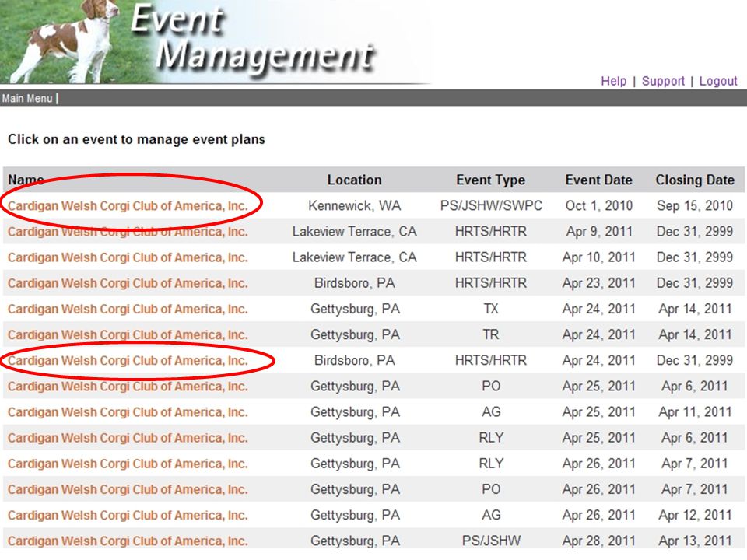Select the 'TR' event type cell
The width and height of the screenshot is (747, 560).
tap(491, 334)
